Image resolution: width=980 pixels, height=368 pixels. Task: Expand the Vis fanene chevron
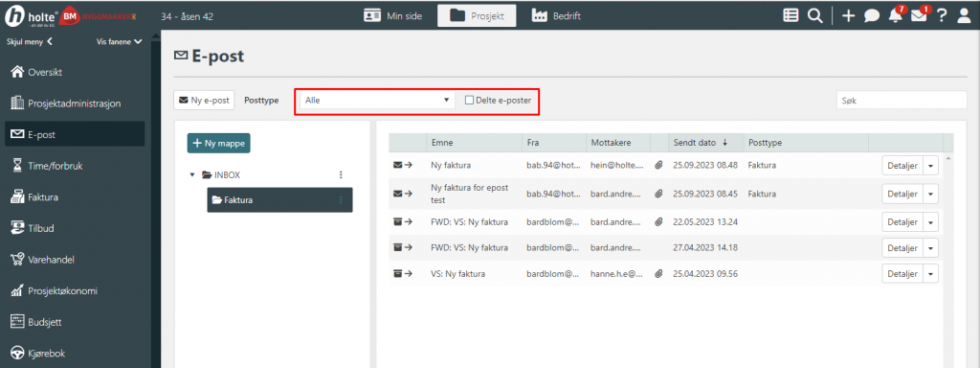138,42
